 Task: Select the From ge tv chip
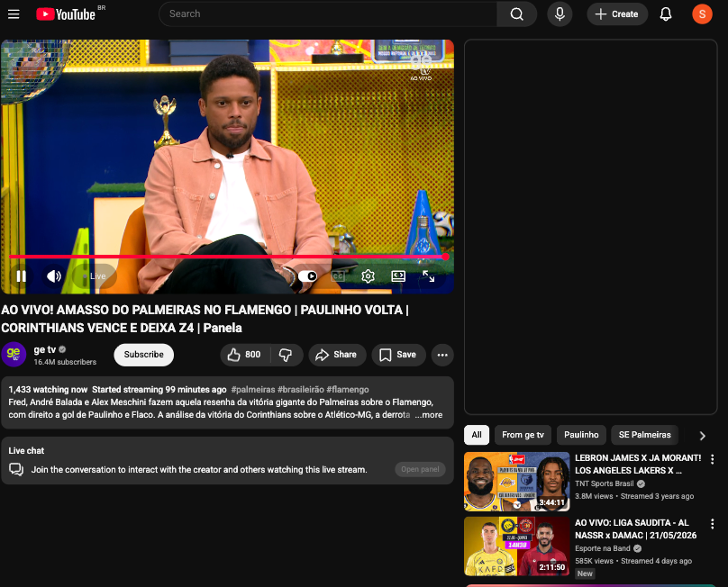point(523,435)
